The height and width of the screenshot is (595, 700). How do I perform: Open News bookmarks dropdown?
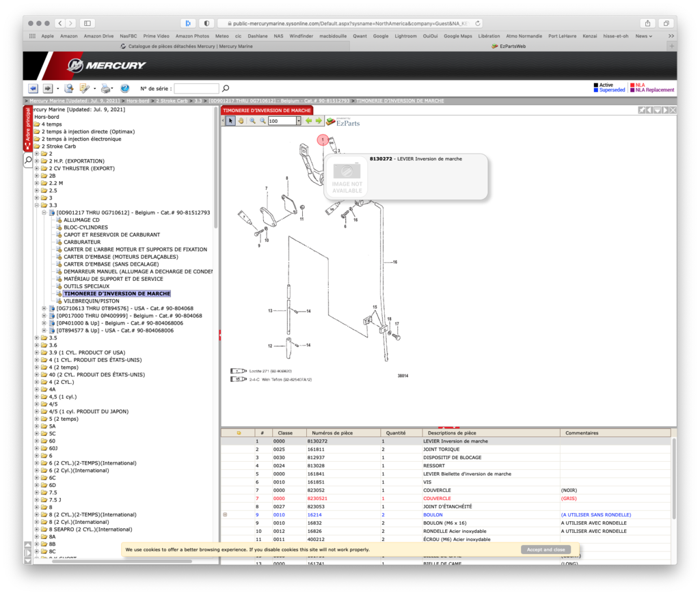pyautogui.click(x=644, y=36)
